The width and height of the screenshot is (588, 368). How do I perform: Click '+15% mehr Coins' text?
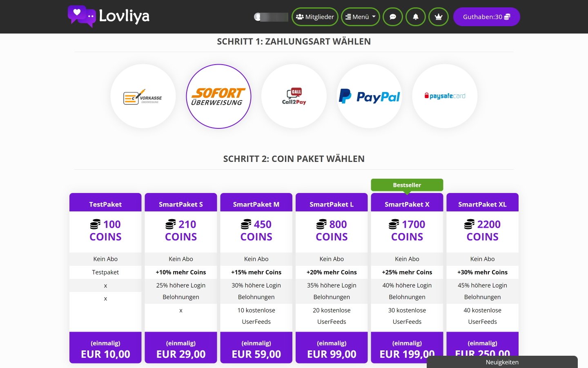tap(256, 272)
